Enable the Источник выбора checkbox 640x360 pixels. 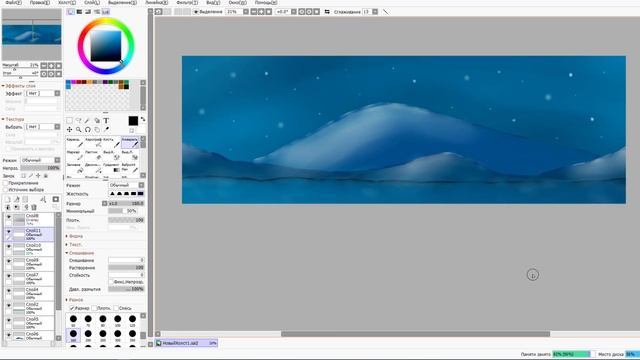point(5,190)
